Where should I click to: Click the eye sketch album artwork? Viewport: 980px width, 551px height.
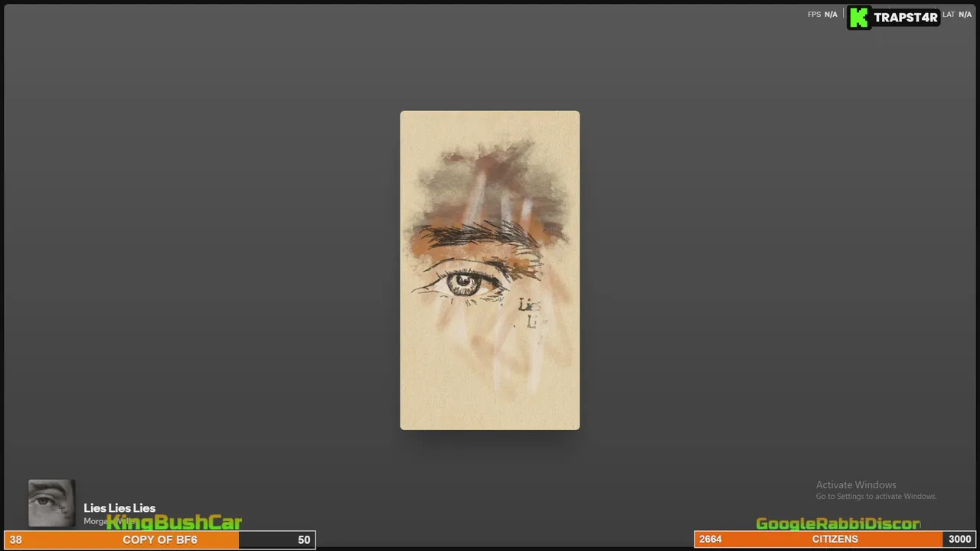tap(490, 270)
